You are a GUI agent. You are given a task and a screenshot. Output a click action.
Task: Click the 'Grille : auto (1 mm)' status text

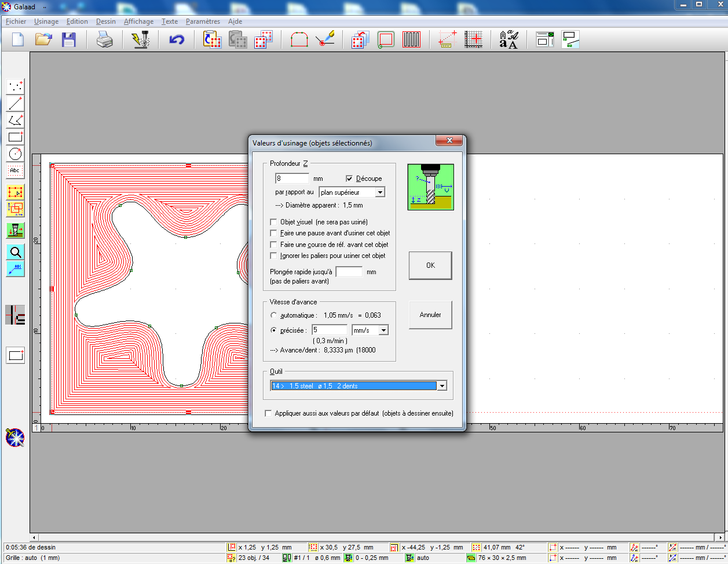coord(32,558)
